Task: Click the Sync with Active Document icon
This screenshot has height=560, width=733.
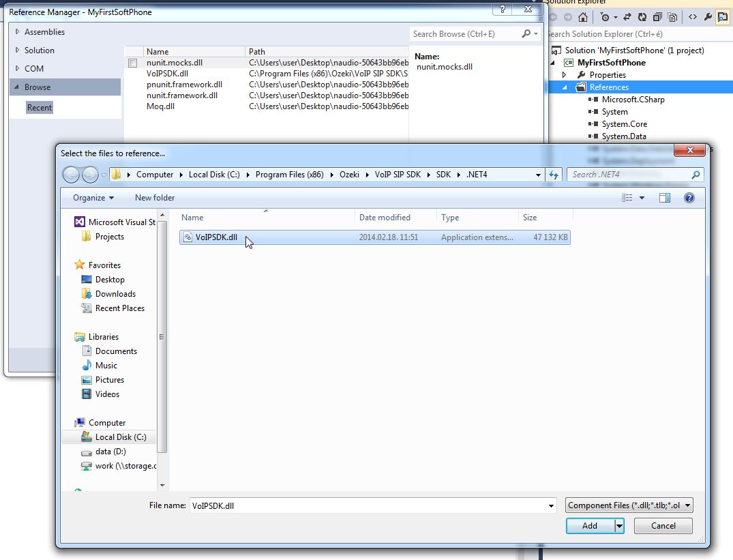Action: (x=627, y=17)
